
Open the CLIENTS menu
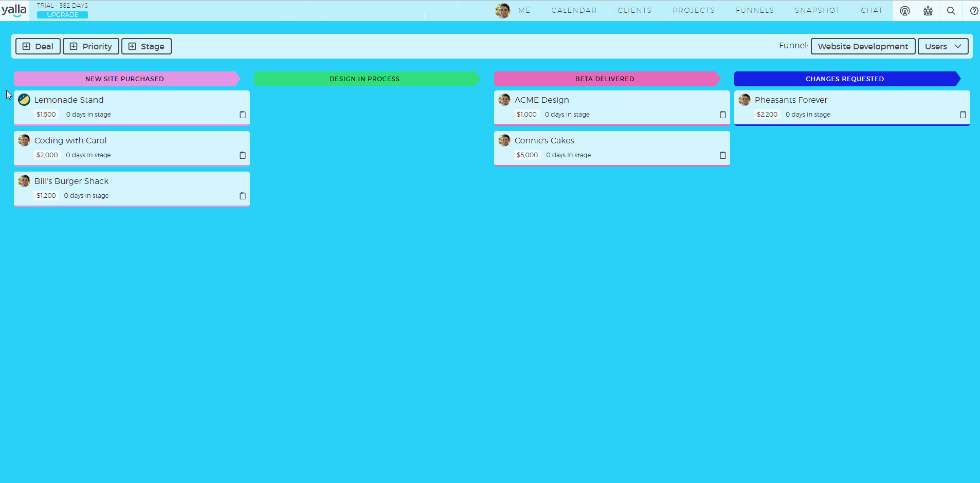click(634, 10)
